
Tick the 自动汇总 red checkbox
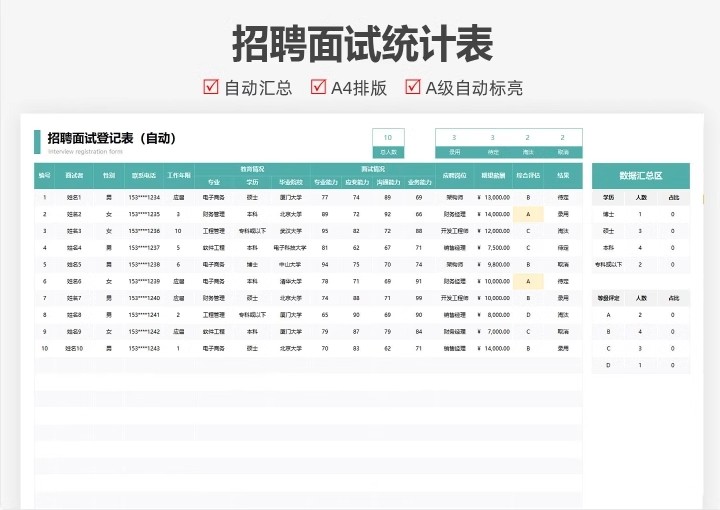pyautogui.click(x=211, y=86)
